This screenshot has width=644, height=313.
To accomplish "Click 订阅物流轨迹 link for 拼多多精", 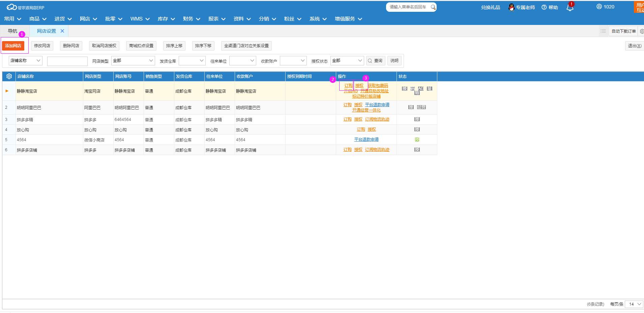I will (377, 119).
